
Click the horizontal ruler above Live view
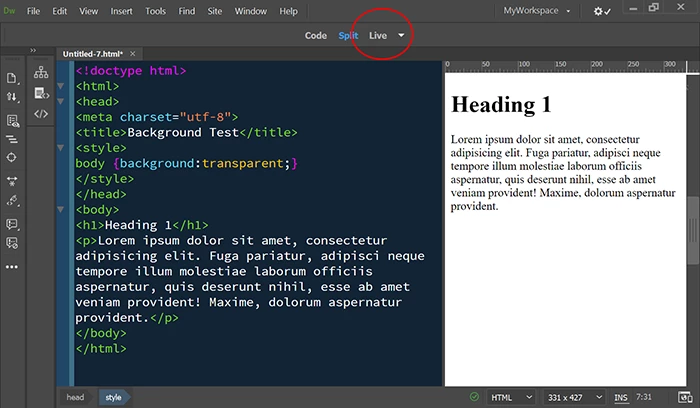[565, 66]
